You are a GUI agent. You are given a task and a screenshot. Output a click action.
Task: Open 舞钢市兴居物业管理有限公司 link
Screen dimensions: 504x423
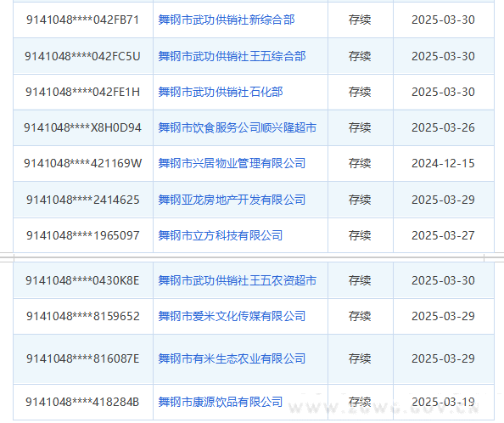point(232,163)
